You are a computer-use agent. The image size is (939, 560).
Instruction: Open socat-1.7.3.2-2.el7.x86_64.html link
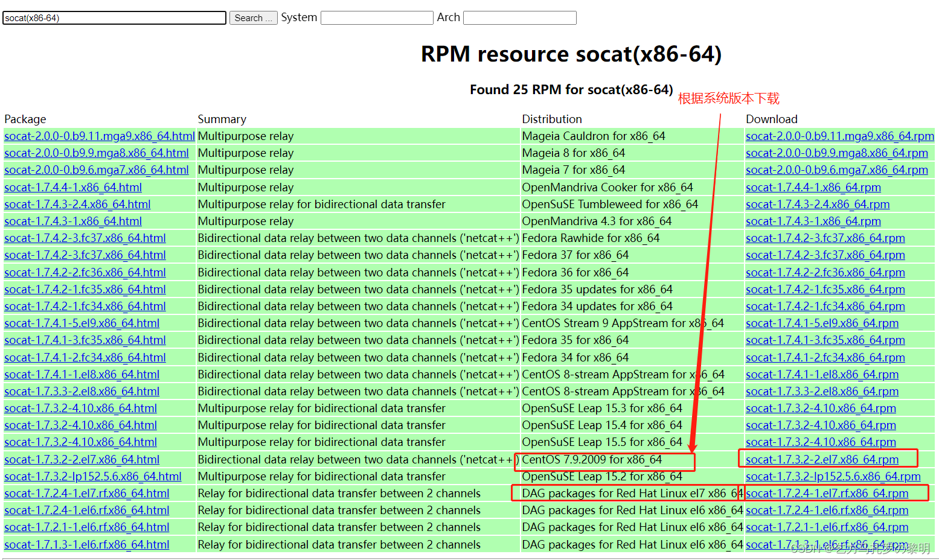(x=82, y=460)
